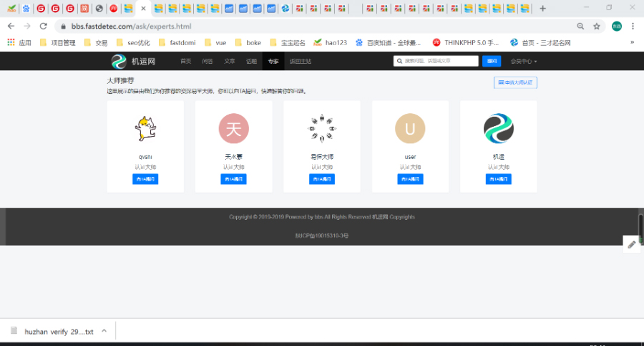The height and width of the screenshot is (346, 644).
Task: Go back to the previous page
Action: tap(11, 26)
